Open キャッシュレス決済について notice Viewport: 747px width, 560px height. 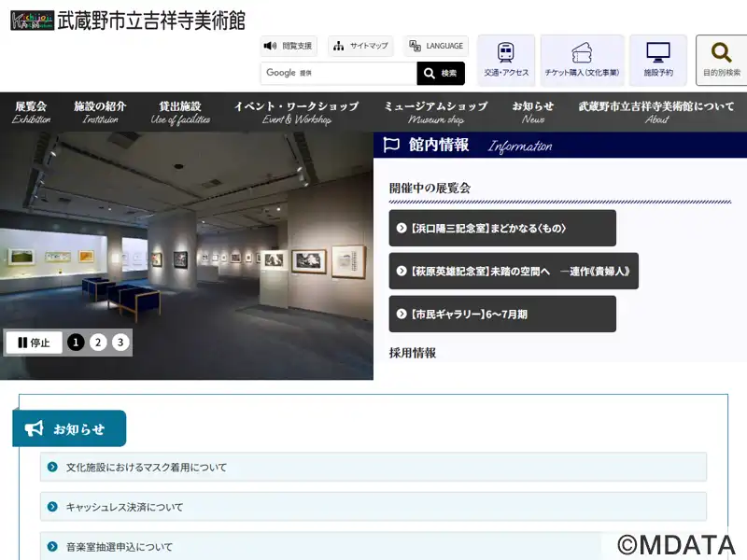(x=373, y=507)
